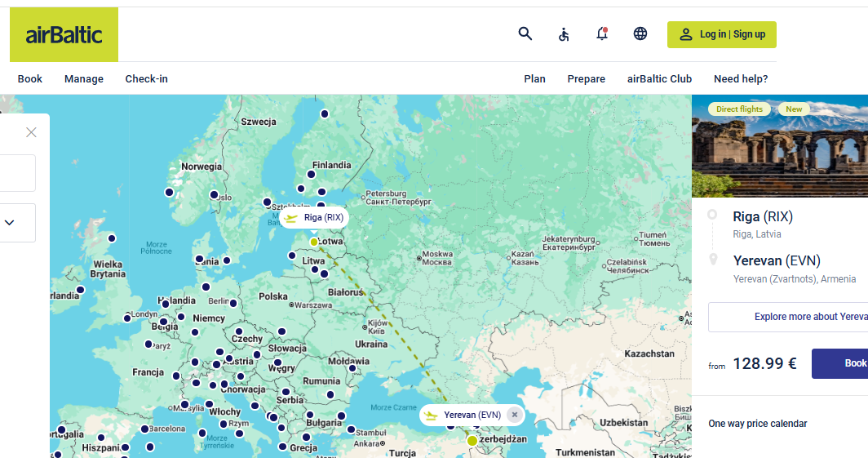The image size is (868, 458).
Task: Expand the airBaltic Club menu
Action: pos(659,78)
